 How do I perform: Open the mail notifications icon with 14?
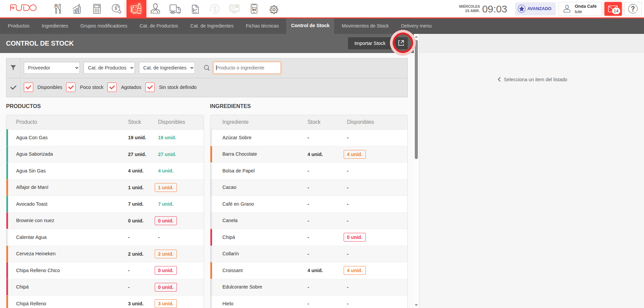point(613,9)
